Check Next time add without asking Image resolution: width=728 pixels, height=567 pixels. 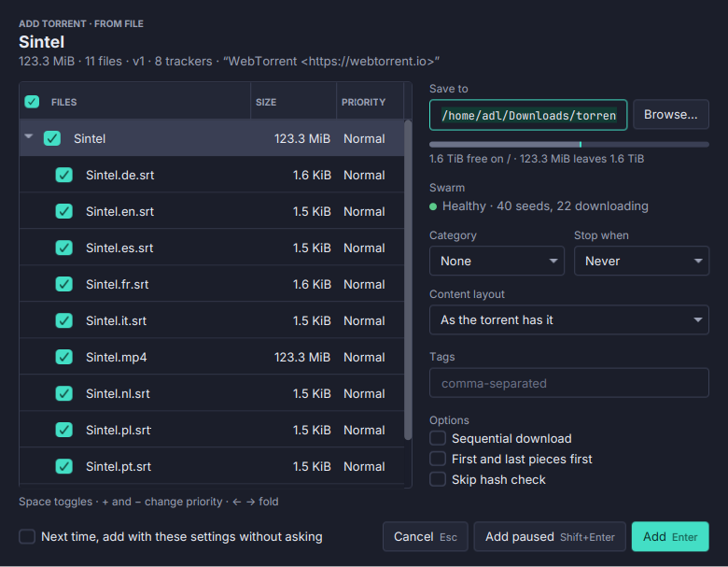click(27, 536)
